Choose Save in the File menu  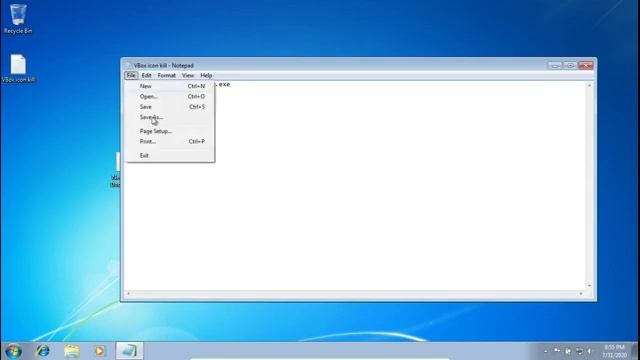170,107
